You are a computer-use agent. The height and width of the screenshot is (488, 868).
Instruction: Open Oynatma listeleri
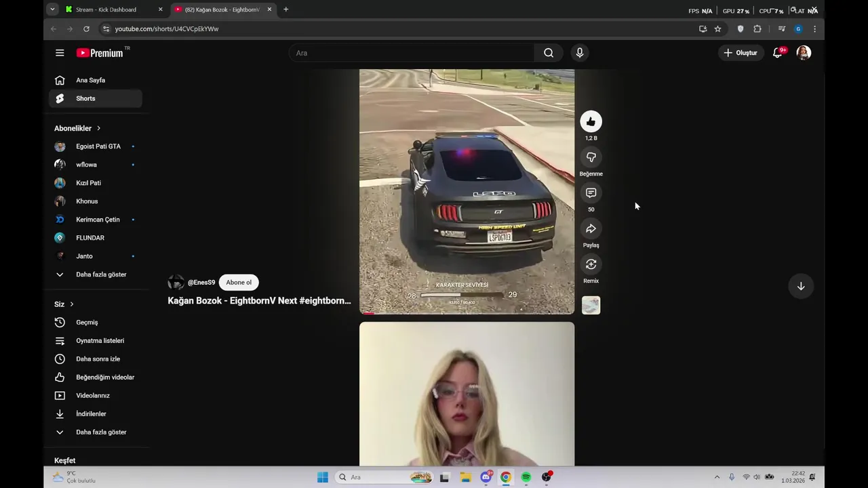click(x=96, y=341)
